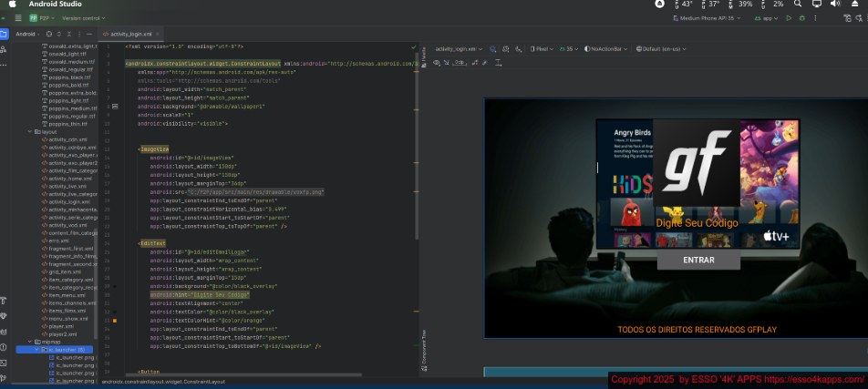The image size is (868, 389).
Task: Open Medium Phone API 35 device dropdown
Action: pyautogui.click(x=708, y=18)
